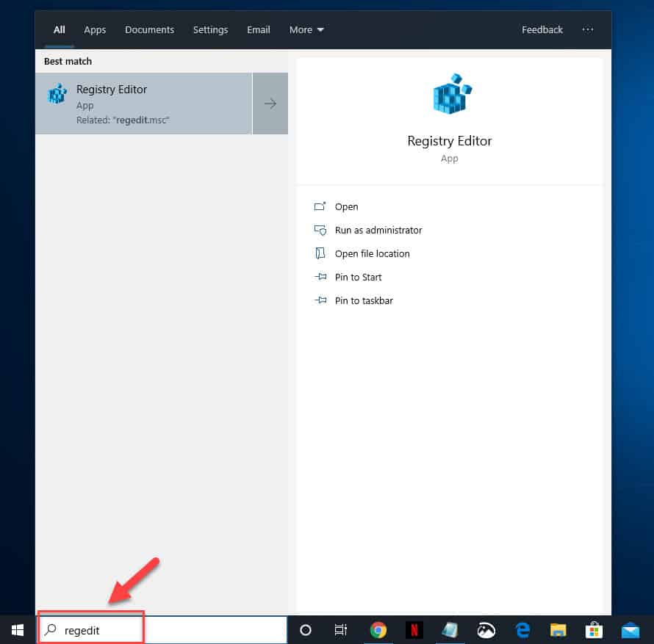Screen dimensions: 654x644
Task: Open the Netflix taskbar app
Action: point(414,630)
